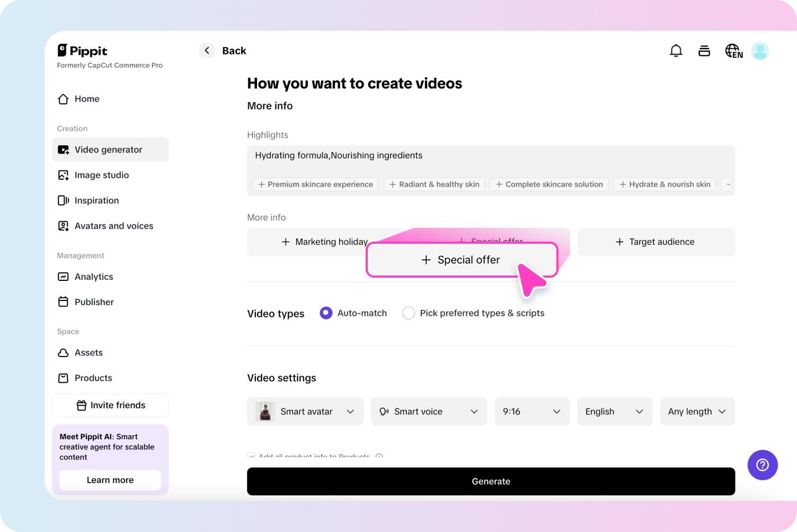Open the Smart voice dropdown
Screen dimensions: 797x532
[x=429, y=412]
